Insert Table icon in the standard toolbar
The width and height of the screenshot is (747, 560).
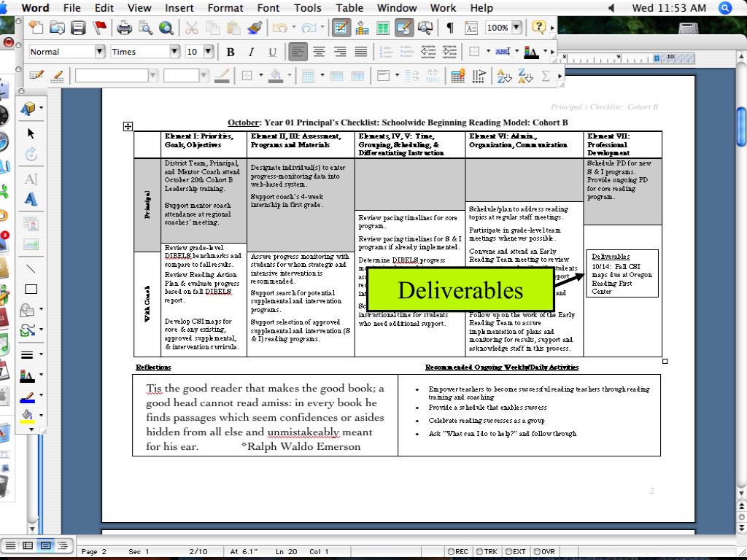coord(362,28)
